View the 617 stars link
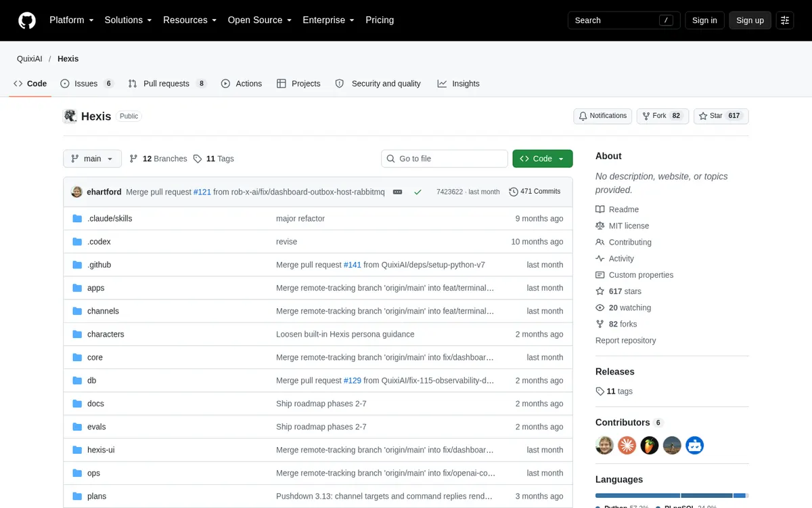Viewport: 812px width, 508px height. click(x=618, y=291)
